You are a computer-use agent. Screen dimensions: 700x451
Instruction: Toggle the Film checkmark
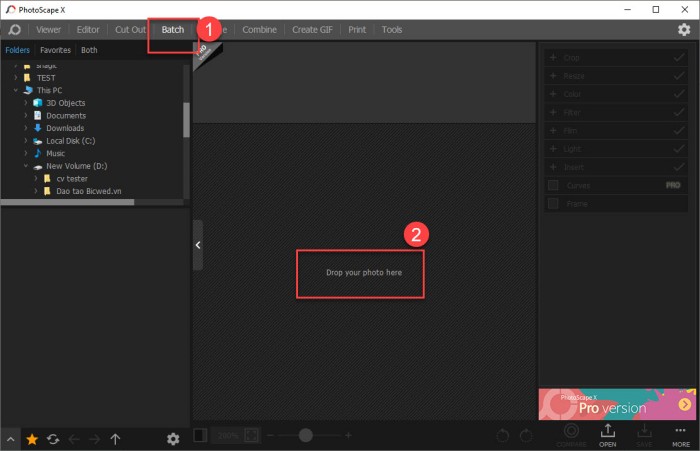679,130
